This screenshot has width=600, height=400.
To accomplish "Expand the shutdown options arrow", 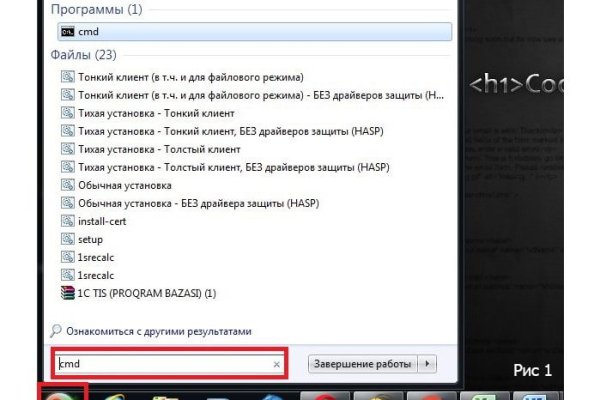I will (427, 364).
